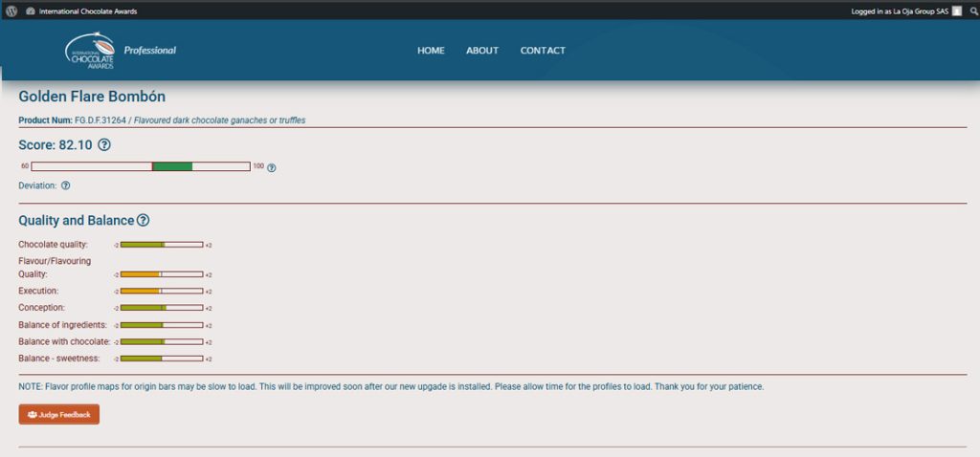This screenshot has height=457, width=980.
Task: Click the WordPress logo icon
Action: click(x=11, y=11)
